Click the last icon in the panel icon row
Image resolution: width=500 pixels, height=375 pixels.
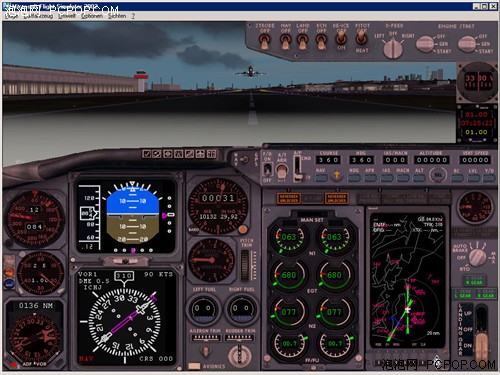click(211, 154)
